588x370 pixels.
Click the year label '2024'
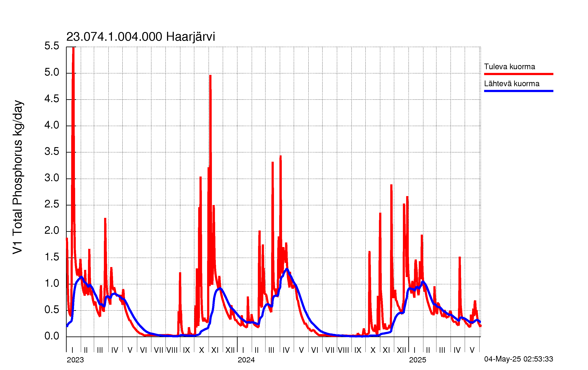(x=246, y=360)
